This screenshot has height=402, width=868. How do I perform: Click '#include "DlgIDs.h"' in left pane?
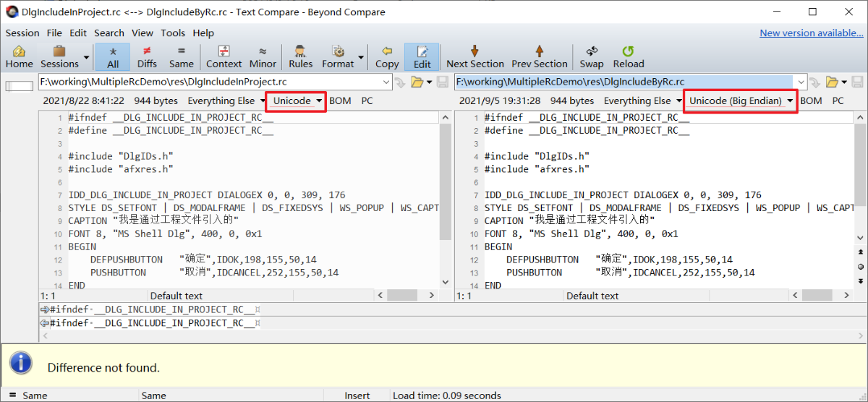pos(121,156)
